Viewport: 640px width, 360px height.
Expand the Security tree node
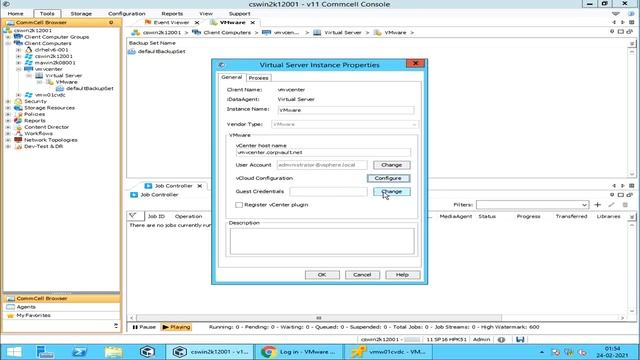click(8, 101)
